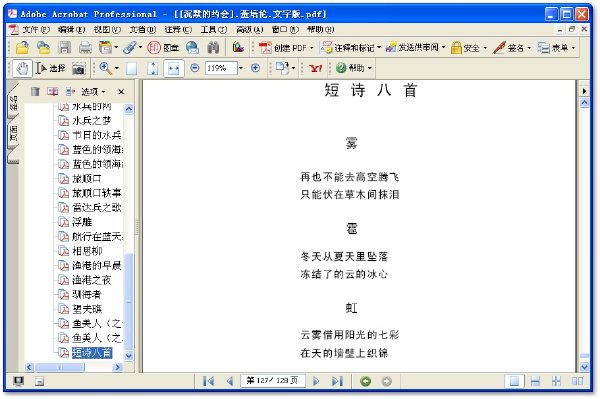
Task: Create a new bookmark icon in panel
Action: (52, 91)
